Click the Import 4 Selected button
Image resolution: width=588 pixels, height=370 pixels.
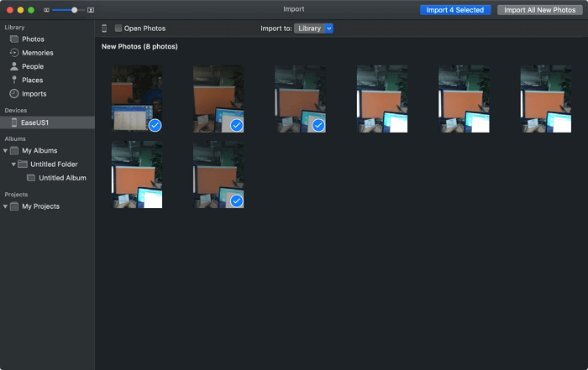coord(454,10)
